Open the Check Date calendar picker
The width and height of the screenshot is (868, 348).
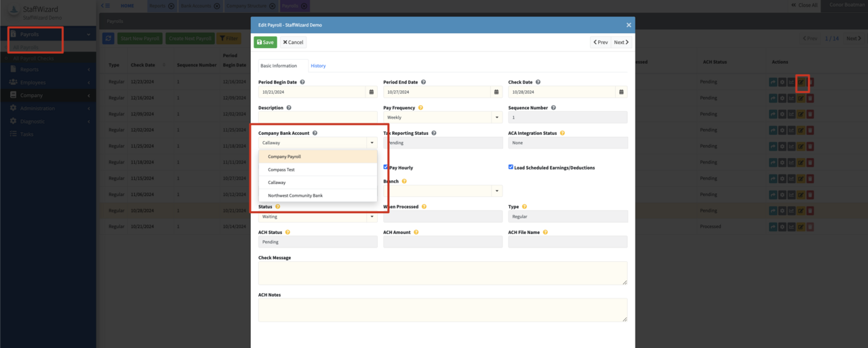(x=621, y=92)
